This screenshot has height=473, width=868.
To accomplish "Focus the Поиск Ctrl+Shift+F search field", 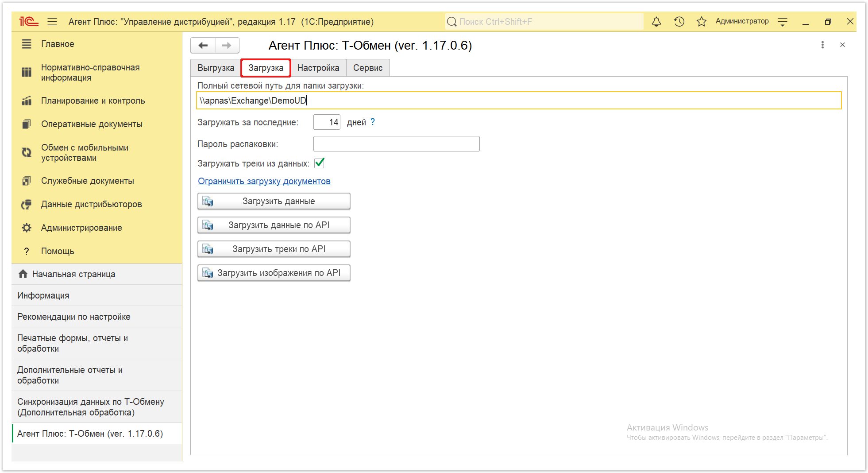I will 544,21.
